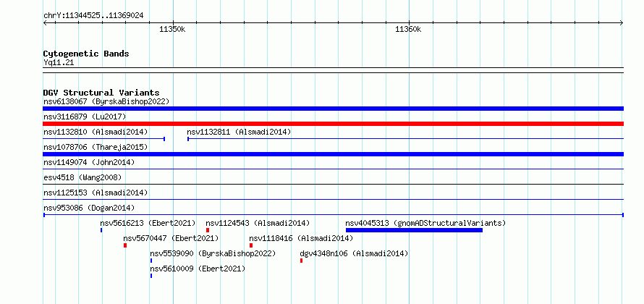Select the small blue nsv5616213 marker
Viewport: 644px width, 304px height.
[x=101, y=230]
